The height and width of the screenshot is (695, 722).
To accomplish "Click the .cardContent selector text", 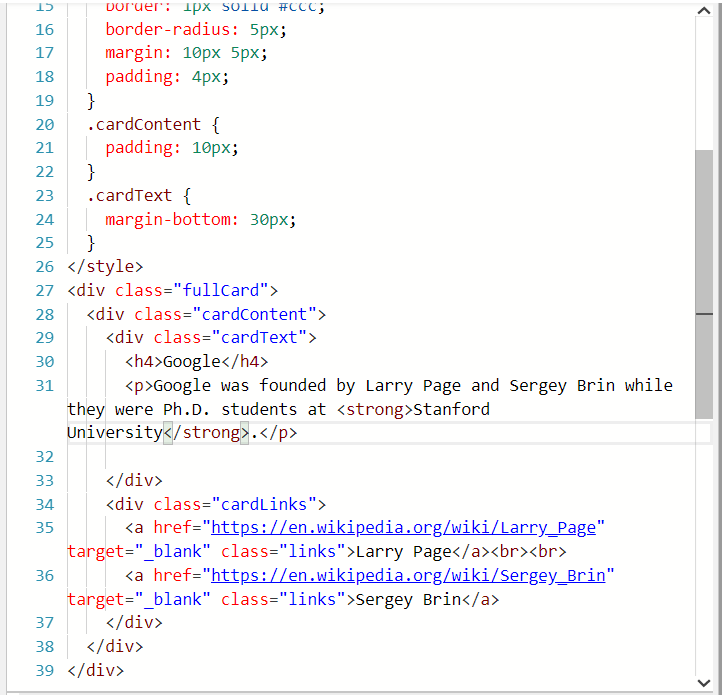I will [x=144, y=124].
